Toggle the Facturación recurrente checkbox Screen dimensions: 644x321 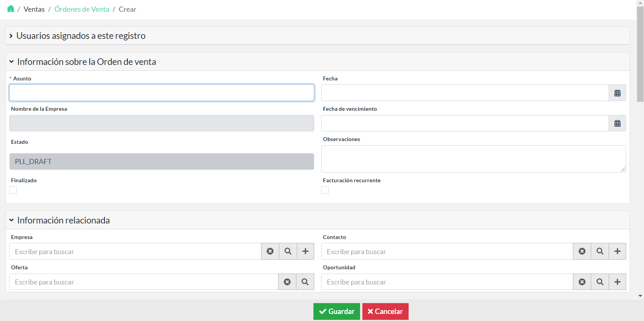point(325,190)
